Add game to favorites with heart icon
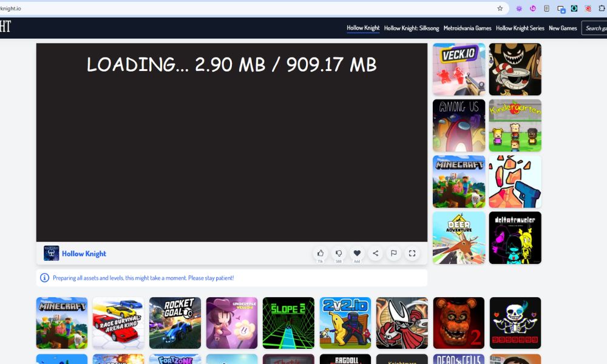 pos(357,253)
